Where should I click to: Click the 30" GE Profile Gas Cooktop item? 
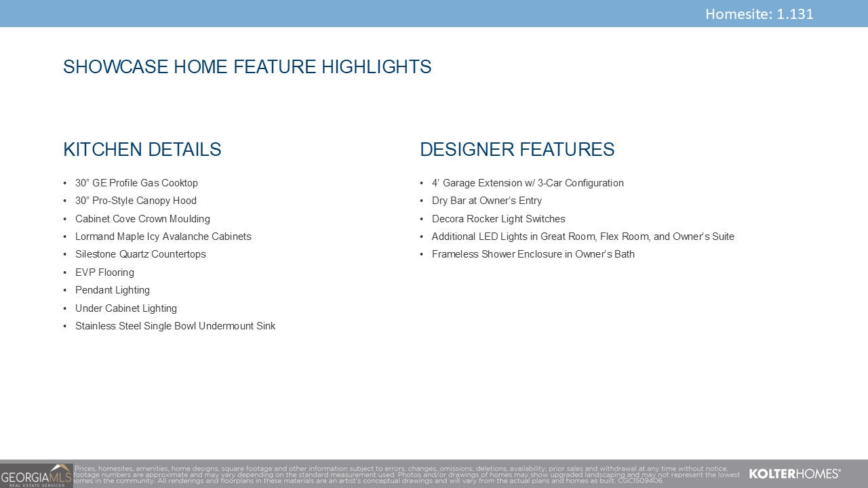click(136, 183)
